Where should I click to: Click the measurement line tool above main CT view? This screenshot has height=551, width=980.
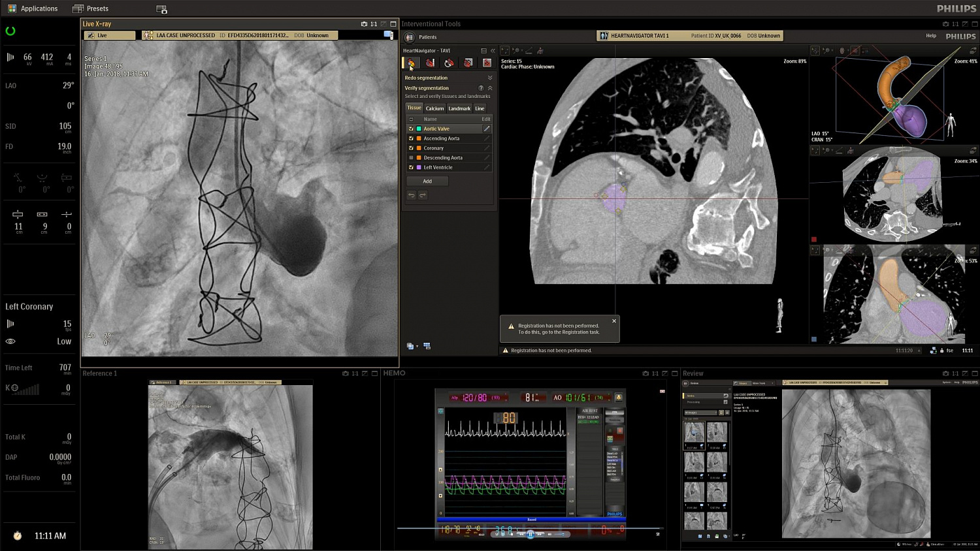pyautogui.click(x=529, y=50)
